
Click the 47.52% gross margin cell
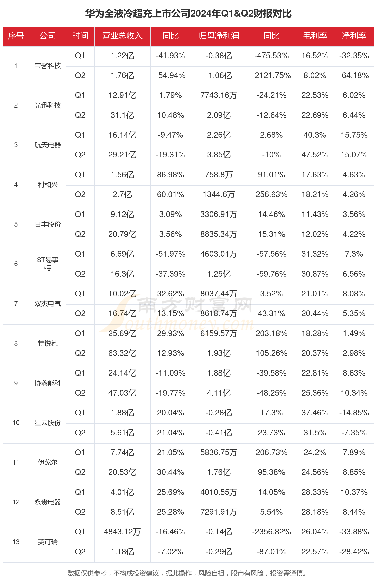tap(315, 155)
